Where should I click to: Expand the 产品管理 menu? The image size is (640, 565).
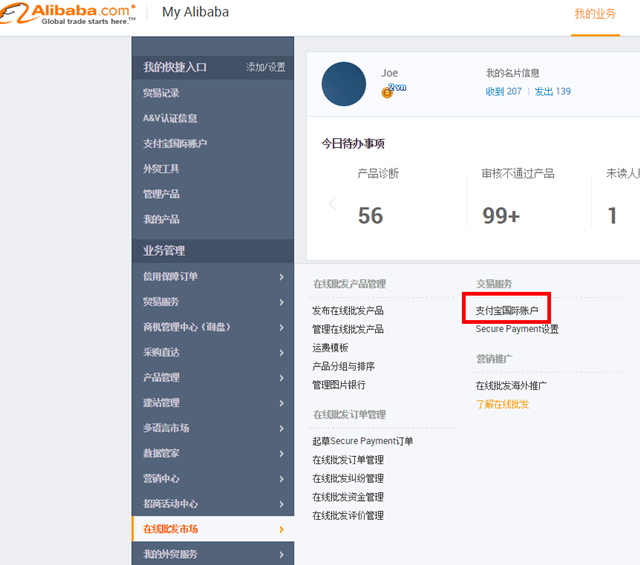pos(161,377)
